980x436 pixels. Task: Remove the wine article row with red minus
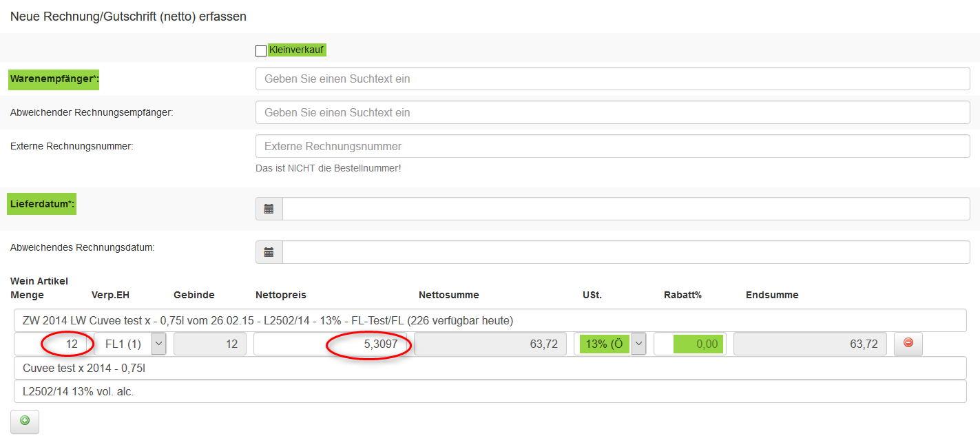coord(908,343)
